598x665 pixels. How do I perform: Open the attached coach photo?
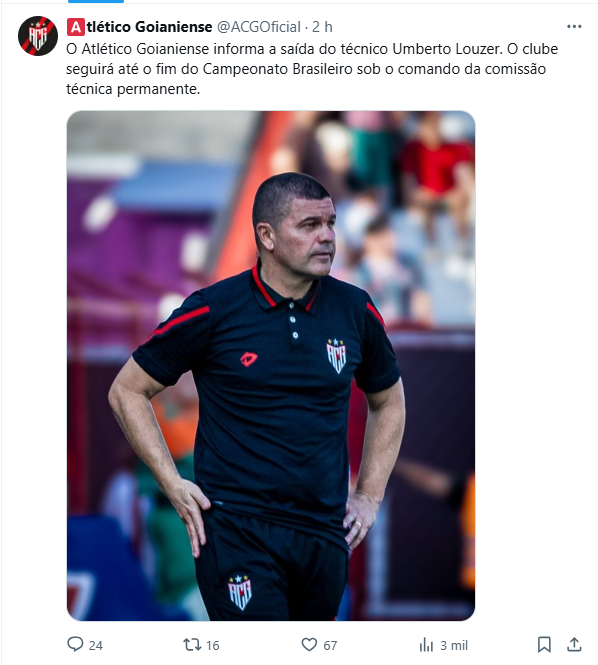(x=271, y=366)
